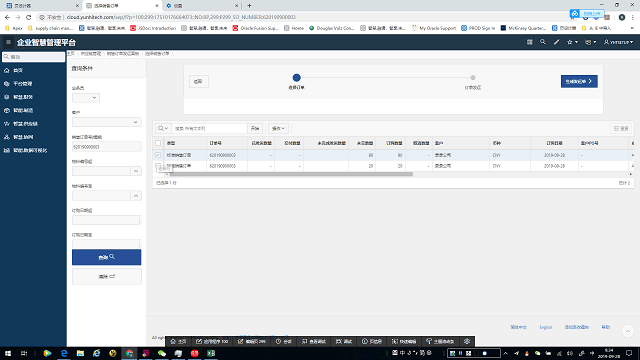
Task: Click the sales order number field showing 620190900003
Action: (x=107, y=147)
